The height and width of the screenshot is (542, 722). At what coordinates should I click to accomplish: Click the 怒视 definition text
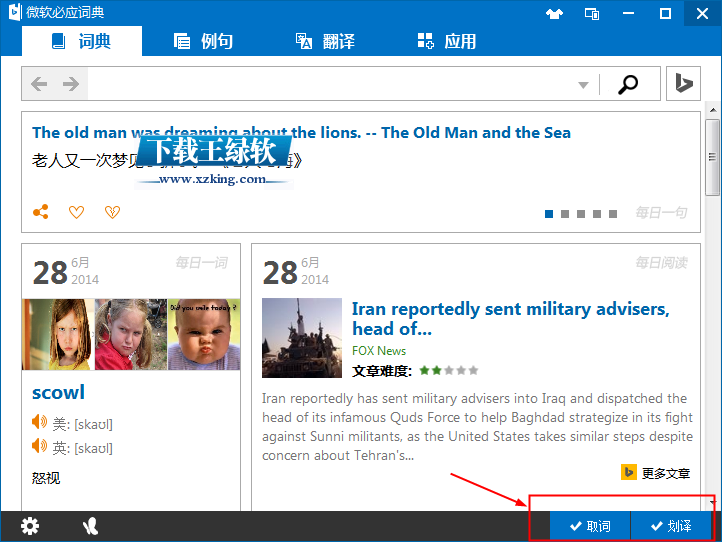46,478
